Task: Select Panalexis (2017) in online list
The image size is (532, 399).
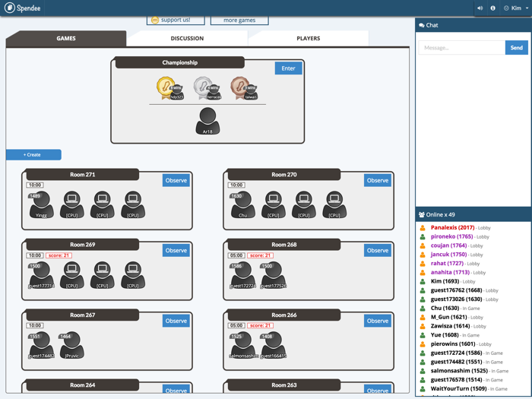Action: coord(453,228)
